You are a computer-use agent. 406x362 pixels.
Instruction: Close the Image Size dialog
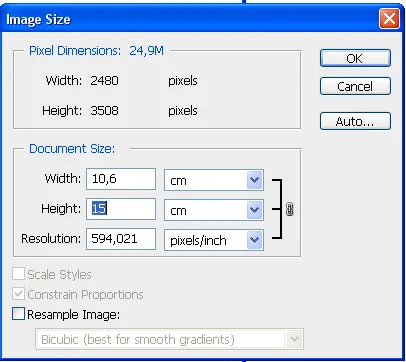click(x=389, y=18)
